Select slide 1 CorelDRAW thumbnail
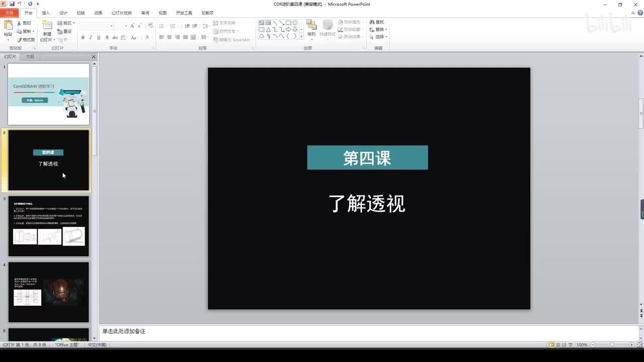The width and height of the screenshot is (644, 362). 48,94
